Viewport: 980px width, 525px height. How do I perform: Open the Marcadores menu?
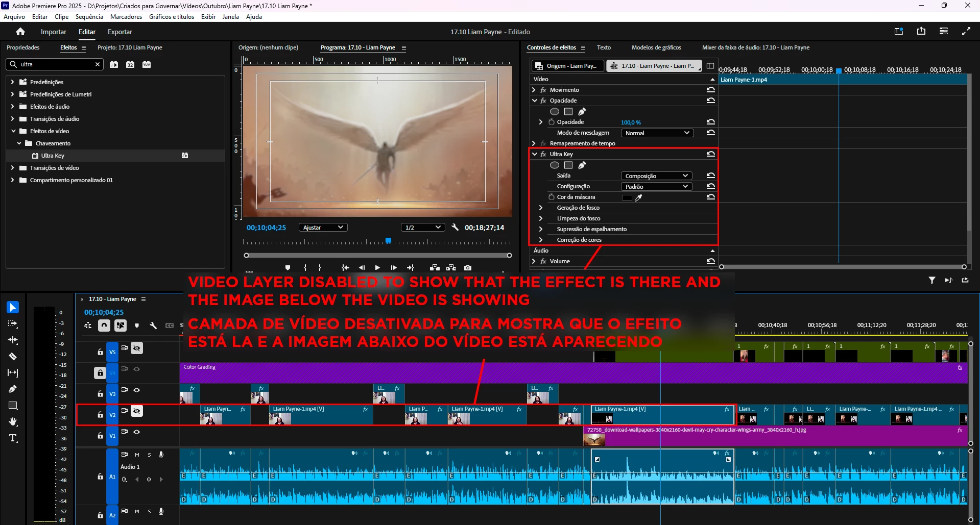(x=126, y=17)
